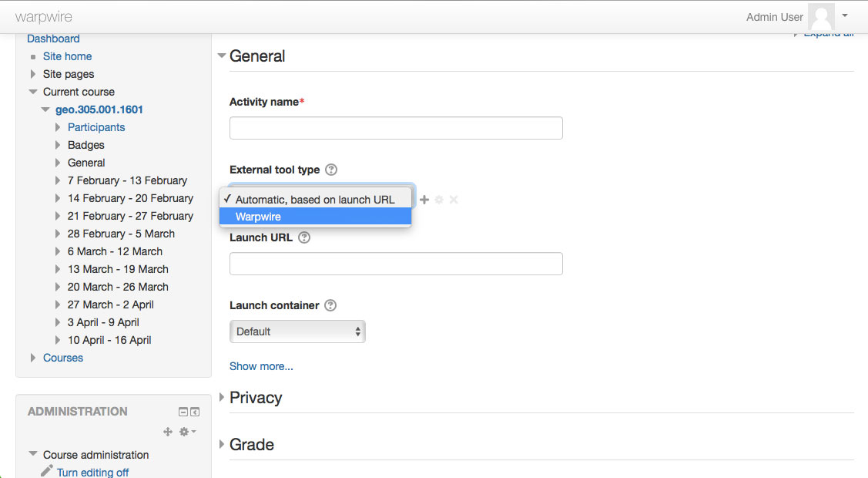Expand the Courses node
868x478 pixels.
(32, 358)
